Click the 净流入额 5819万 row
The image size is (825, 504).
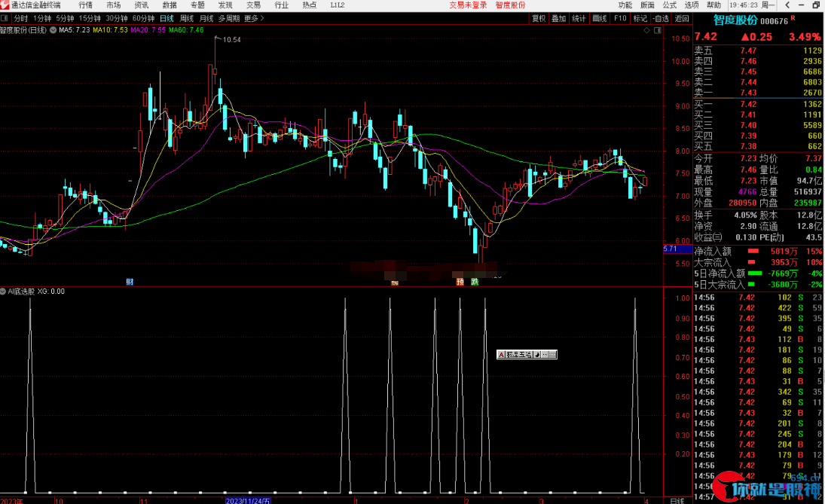pos(758,252)
